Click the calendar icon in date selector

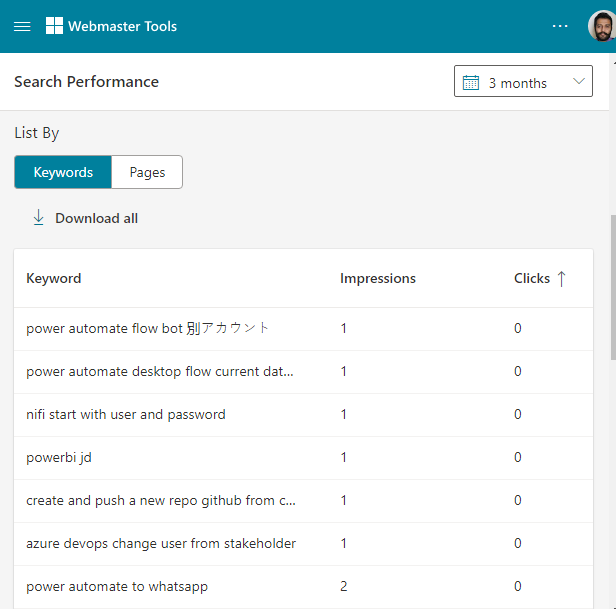[x=471, y=83]
